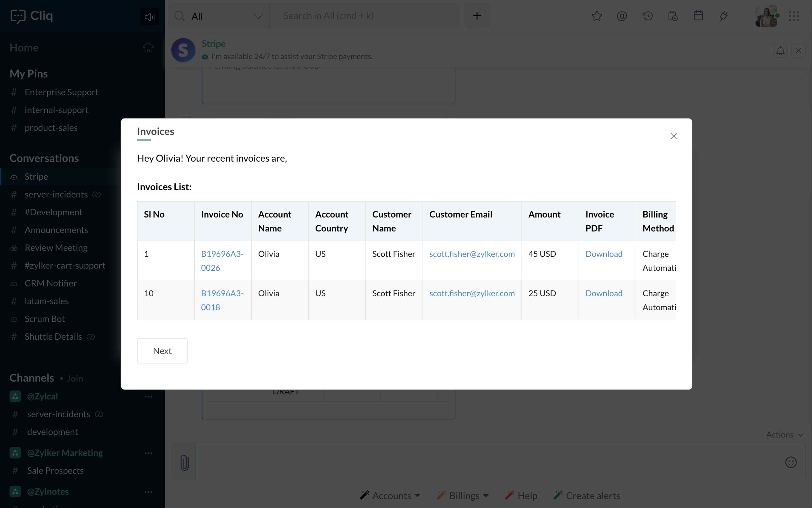Open the Accounts bot menu dropdown

click(x=390, y=496)
